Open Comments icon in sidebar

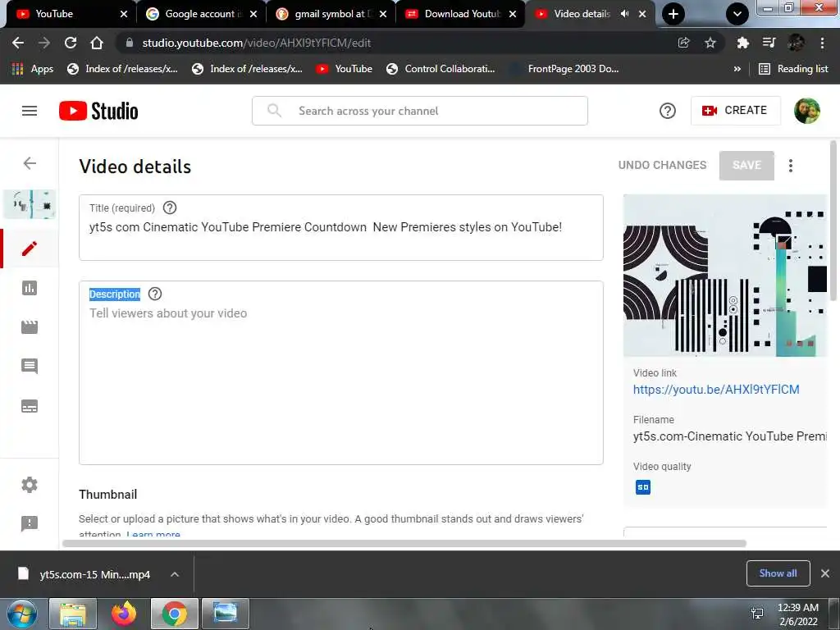tap(30, 367)
